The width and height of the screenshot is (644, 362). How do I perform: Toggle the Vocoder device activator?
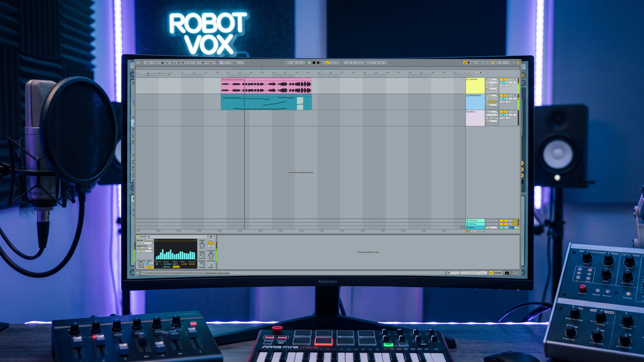click(x=138, y=237)
